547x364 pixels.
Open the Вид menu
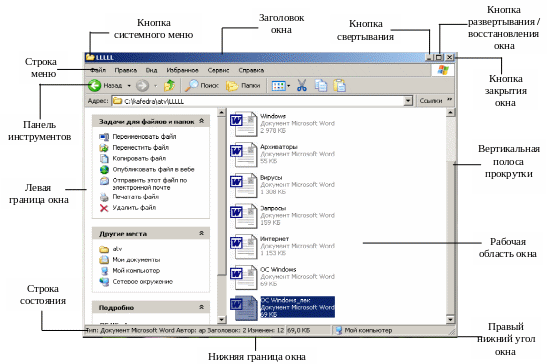pos(151,70)
